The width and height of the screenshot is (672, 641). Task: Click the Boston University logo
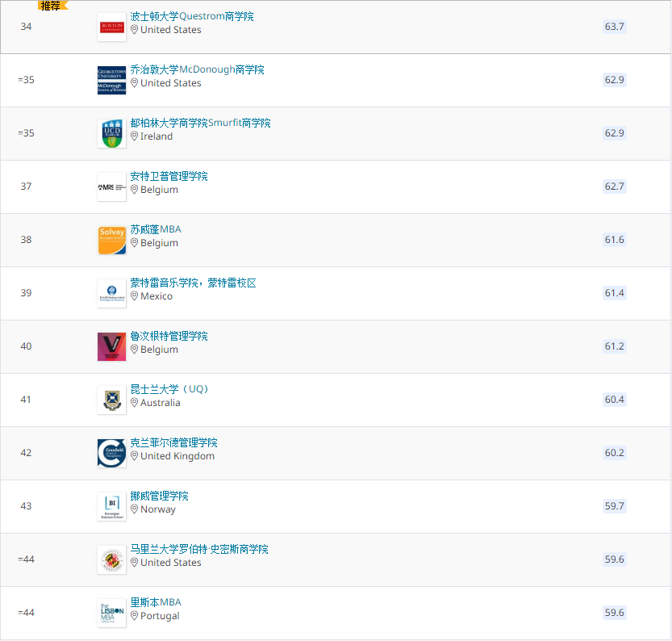pos(112,27)
